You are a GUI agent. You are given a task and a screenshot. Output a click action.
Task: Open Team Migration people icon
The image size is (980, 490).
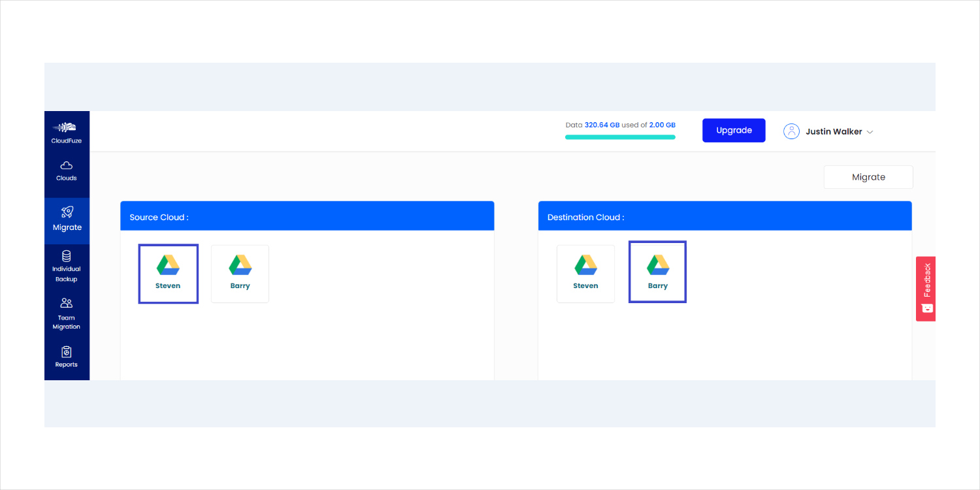tap(66, 303)
